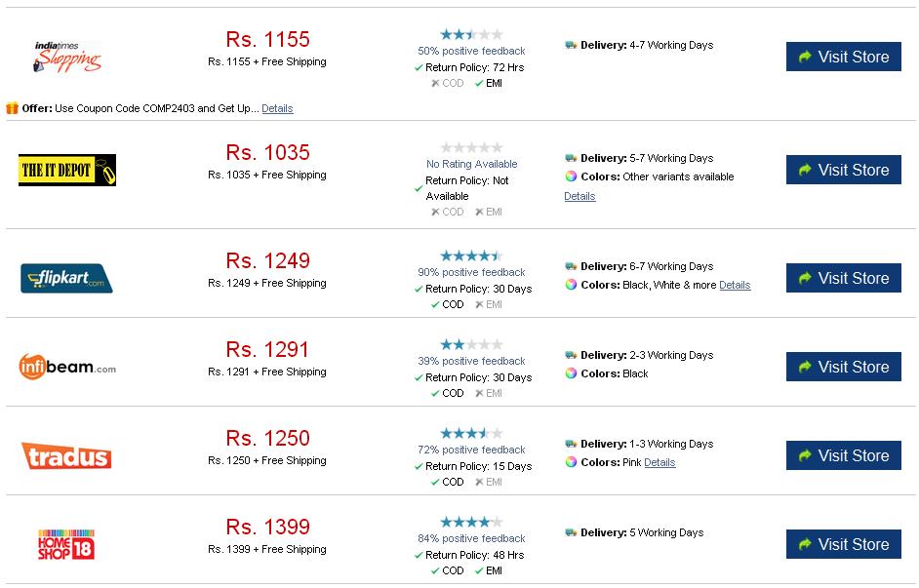View Details for Flipkart Black, White colors
The image size is (919, 588).
pos(735,285)
